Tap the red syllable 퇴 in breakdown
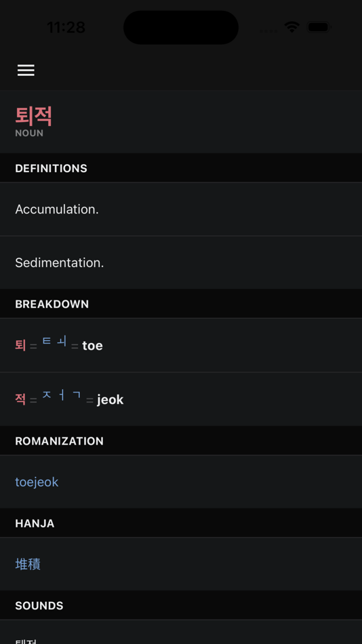362x644 pixels. (x=20, y=346)
